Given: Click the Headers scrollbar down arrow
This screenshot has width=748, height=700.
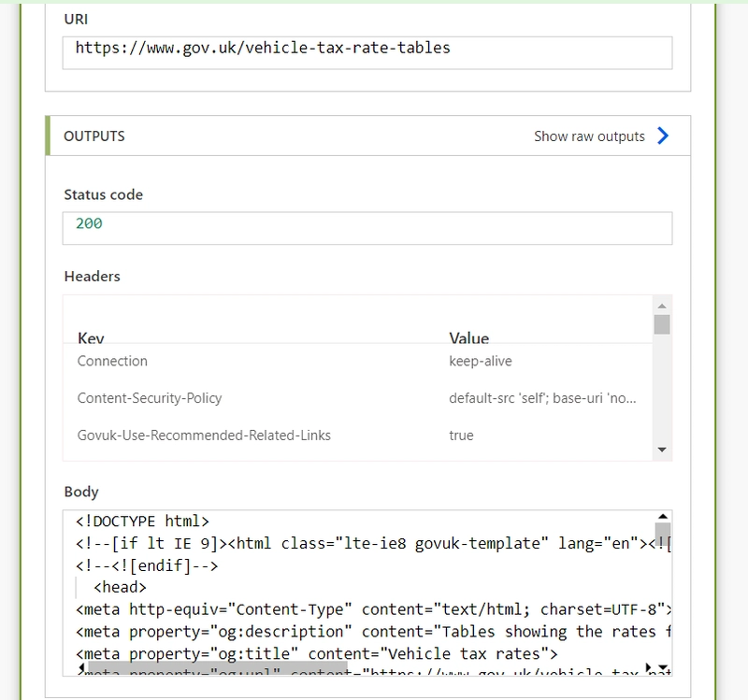Looking at the screenshot, I should point(662,450).
